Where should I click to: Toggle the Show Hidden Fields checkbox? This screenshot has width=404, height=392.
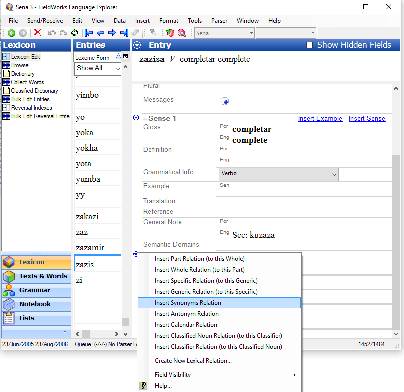pyautogui.click(x=309, y=45)
